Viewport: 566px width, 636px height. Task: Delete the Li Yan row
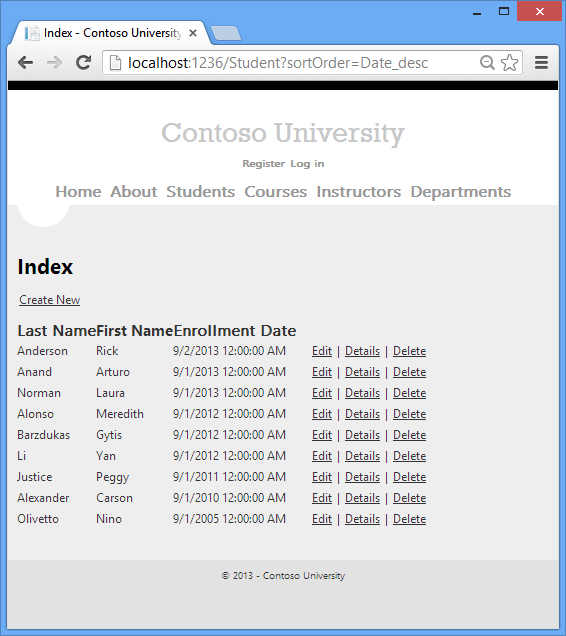[x=409, y=456]
